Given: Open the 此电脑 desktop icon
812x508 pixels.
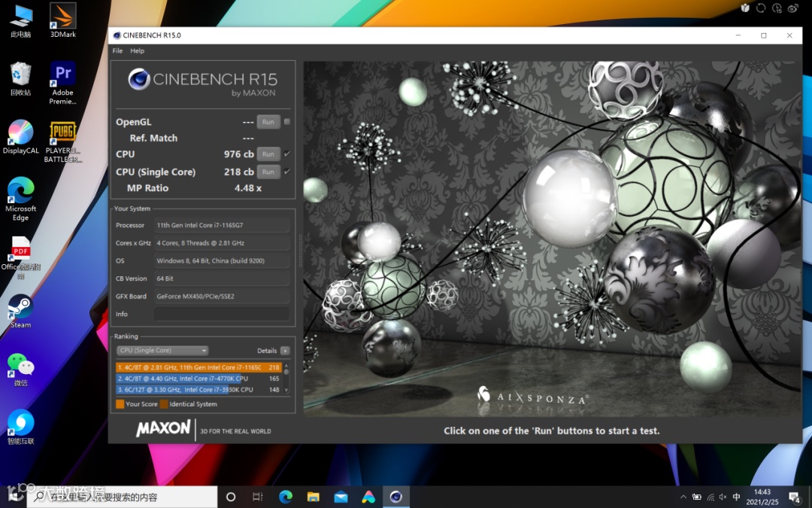Looking at the screenshot, I should 21,20.
